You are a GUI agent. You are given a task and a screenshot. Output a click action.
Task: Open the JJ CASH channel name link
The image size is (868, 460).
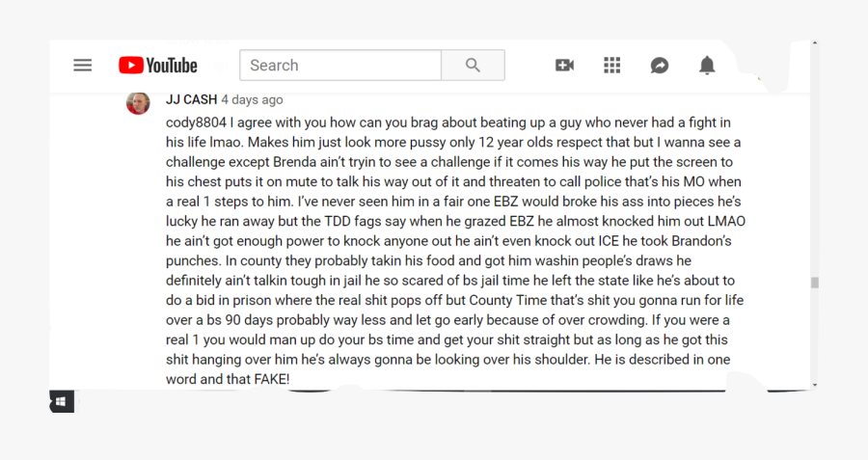click(191, 99)
